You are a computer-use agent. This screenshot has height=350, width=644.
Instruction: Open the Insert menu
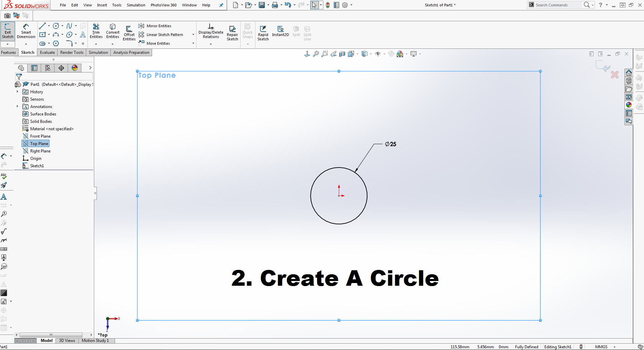pos(102,5)
